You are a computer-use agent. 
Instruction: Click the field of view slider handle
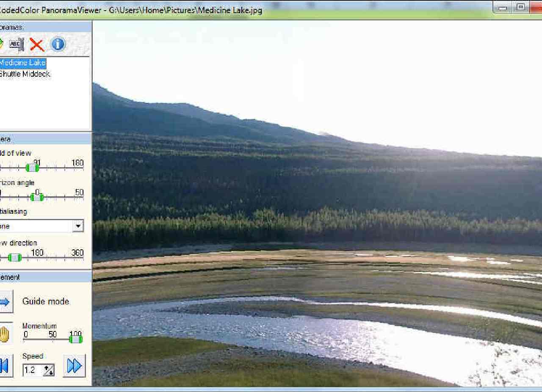tap(32, 168)
